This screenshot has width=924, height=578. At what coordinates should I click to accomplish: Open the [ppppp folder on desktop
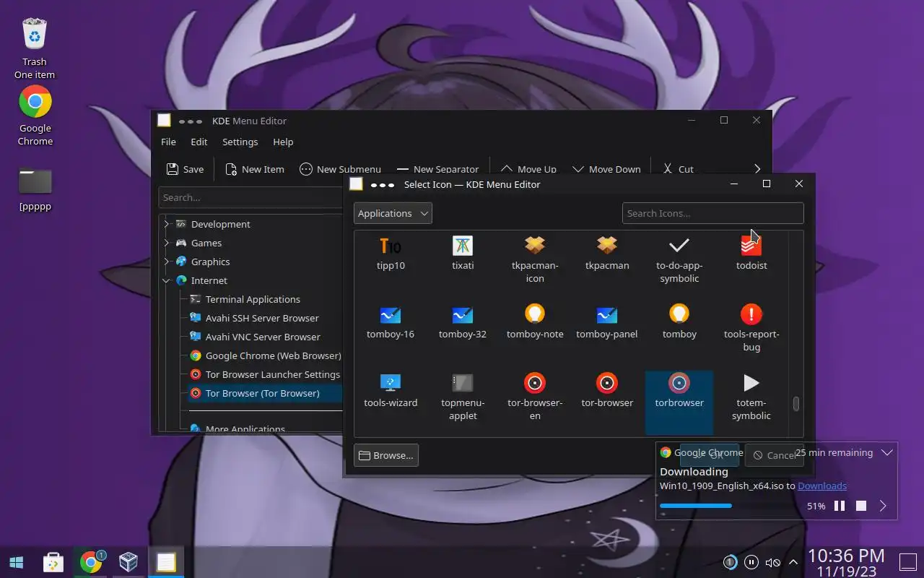pos(35,181)
